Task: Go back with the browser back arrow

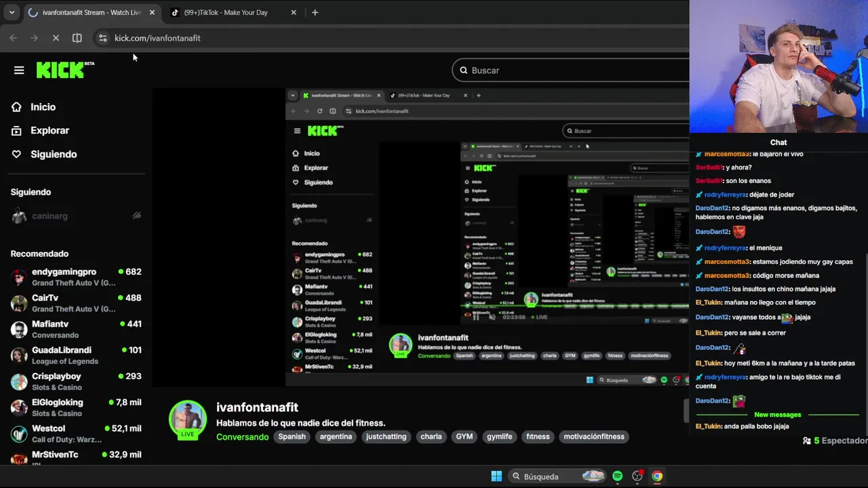Action: tap(14, 38)
